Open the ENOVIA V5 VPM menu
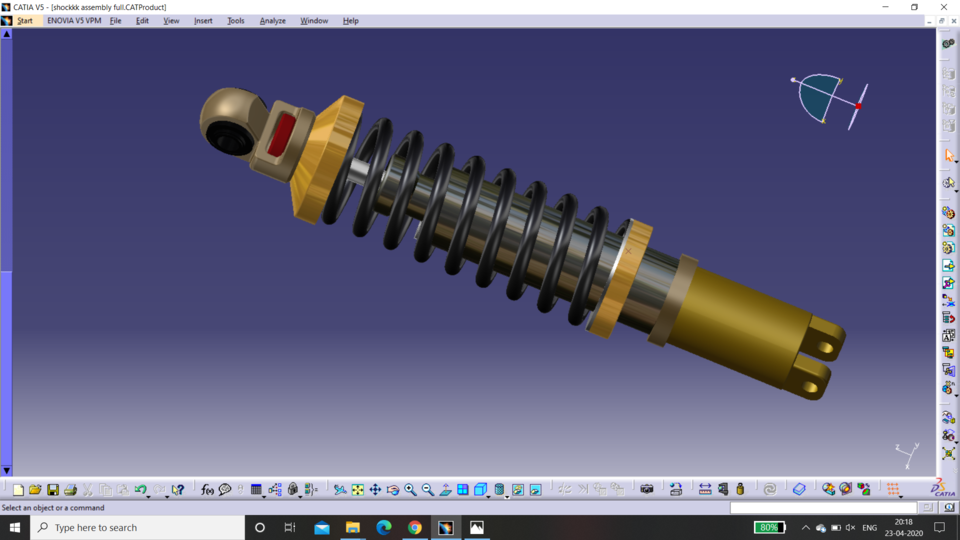 [74, 21]
